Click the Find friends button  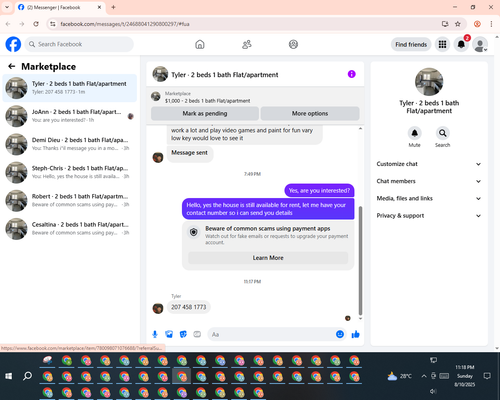(x=411, y=44)
